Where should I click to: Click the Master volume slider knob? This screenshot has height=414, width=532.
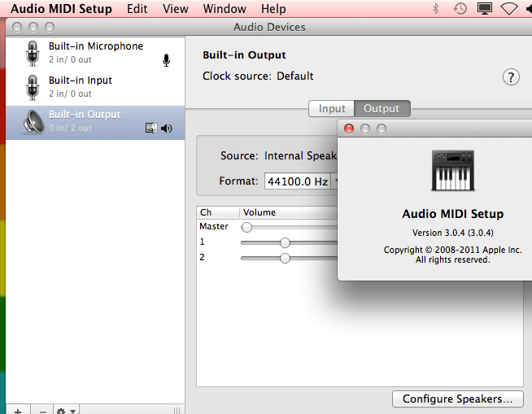pos(246,228)
